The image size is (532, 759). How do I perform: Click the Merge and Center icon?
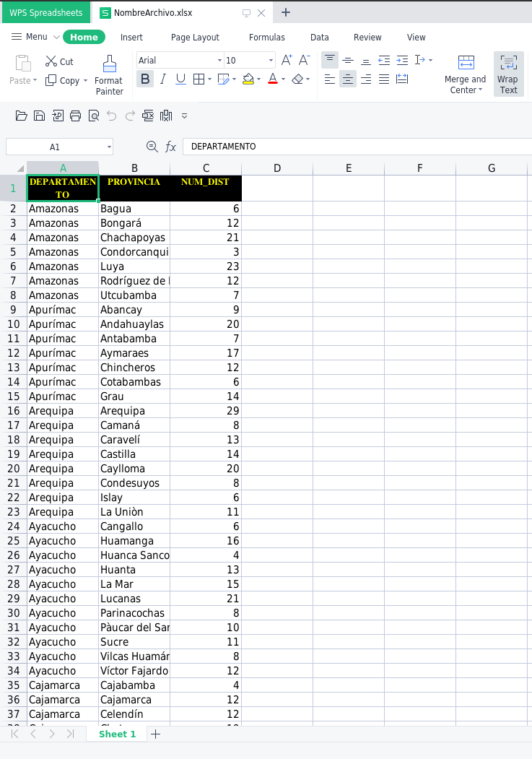466,63
